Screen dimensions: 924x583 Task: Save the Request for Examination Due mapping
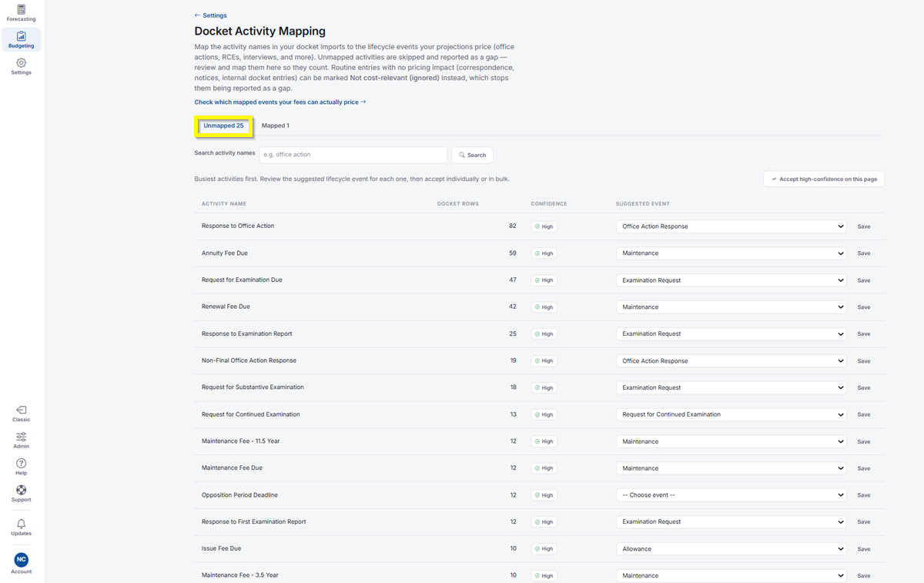point(864,280)
